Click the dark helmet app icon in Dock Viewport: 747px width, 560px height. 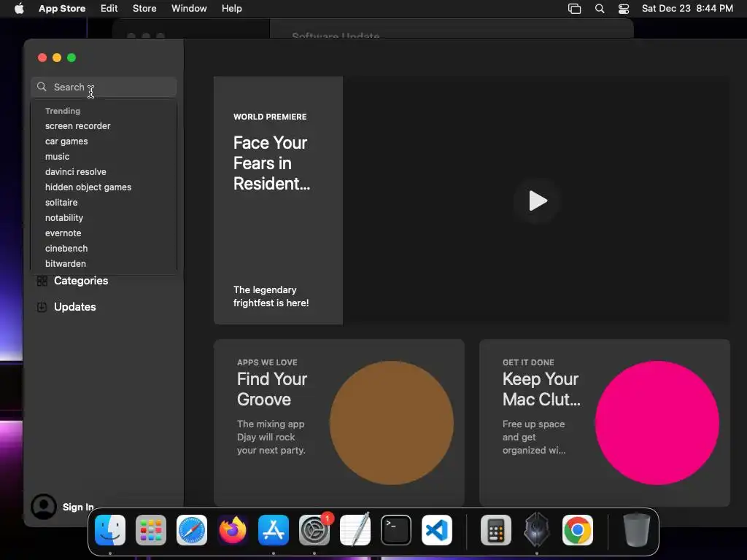[x=537, y=529]
